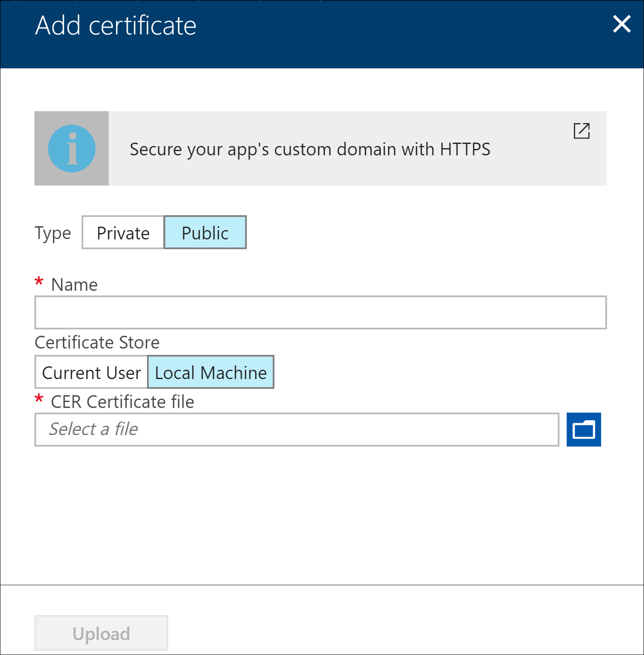Choose Local Machine certificate store
Screen dimensions: 644x655
click(211, 372)
